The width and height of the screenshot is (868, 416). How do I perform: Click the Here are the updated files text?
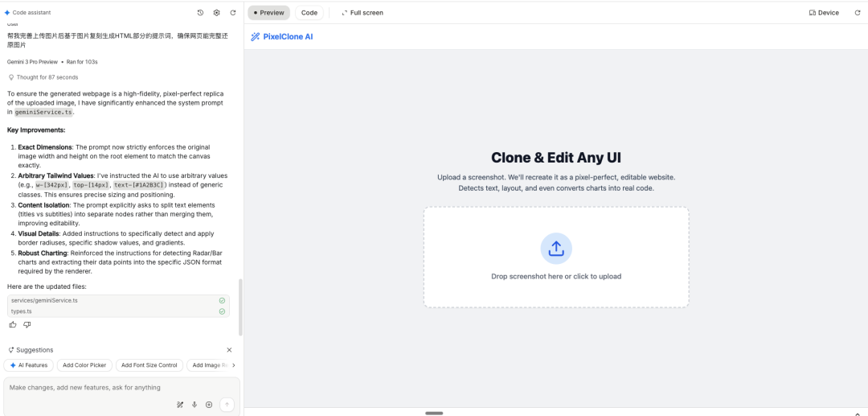pos(47,286)
